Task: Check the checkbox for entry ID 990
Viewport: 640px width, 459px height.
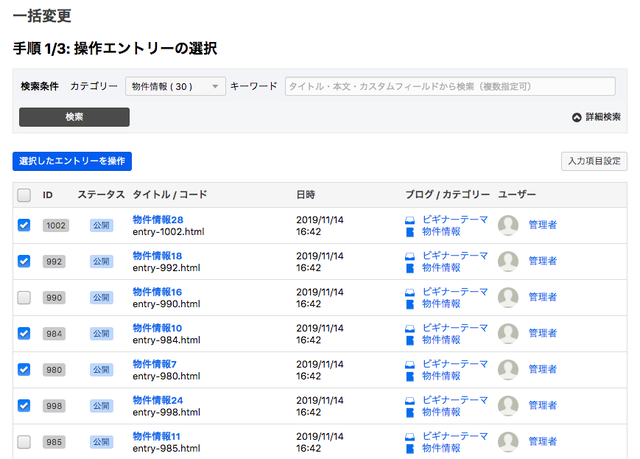Action: click(x=24, y=297)
